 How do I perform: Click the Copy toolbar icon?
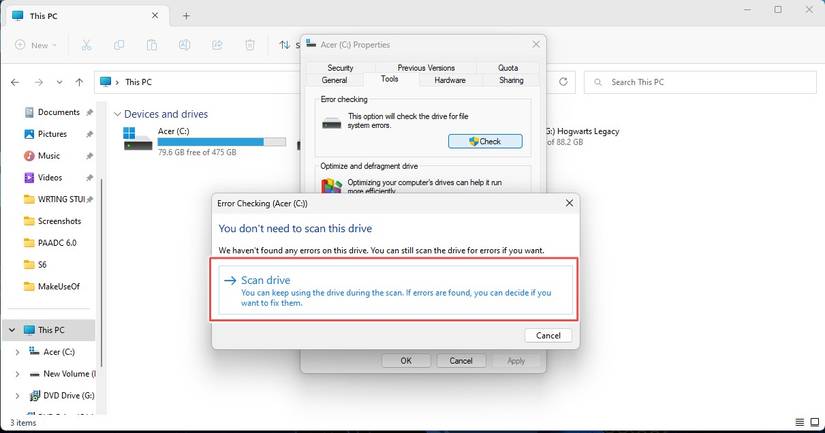119,45
